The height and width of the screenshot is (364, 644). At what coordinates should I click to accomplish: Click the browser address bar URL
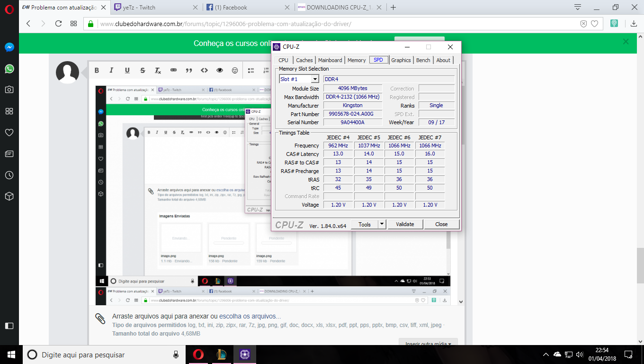coord(225,23)
